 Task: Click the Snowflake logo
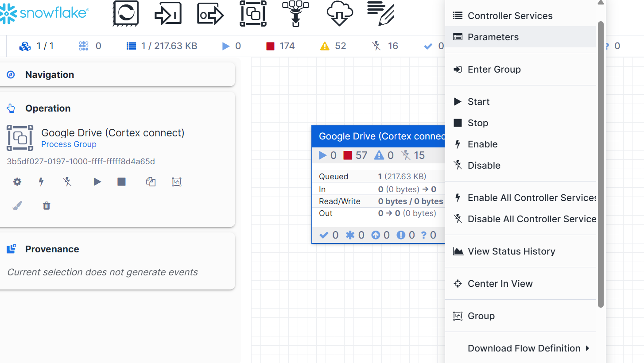click(x=44, y=13)
